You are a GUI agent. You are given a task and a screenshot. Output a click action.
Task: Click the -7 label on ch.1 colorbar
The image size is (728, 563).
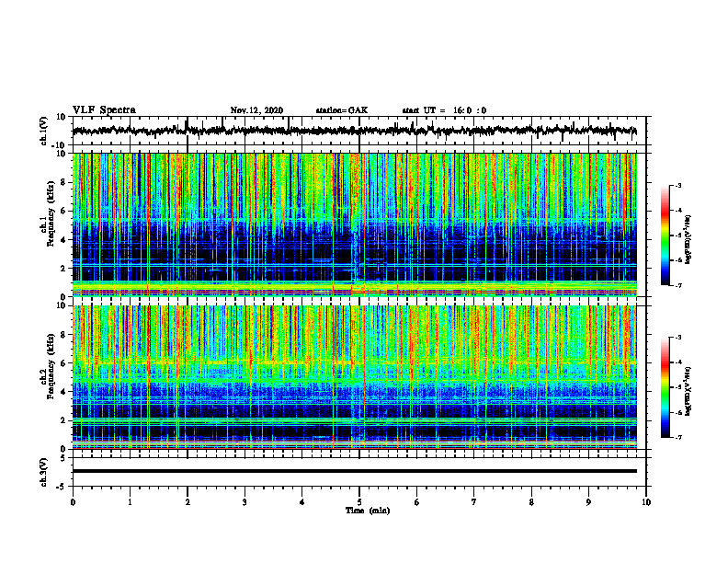coord(678,285)
